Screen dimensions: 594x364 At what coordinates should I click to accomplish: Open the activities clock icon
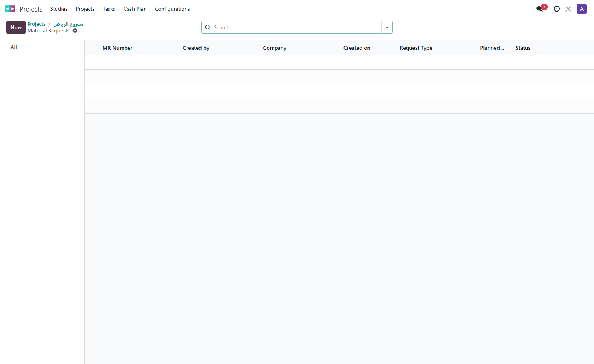(557, 9)
